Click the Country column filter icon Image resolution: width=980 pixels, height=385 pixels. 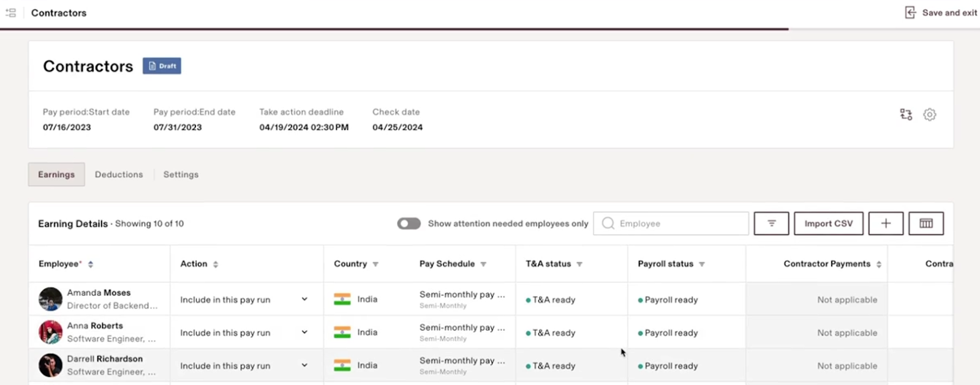point(375,264)
